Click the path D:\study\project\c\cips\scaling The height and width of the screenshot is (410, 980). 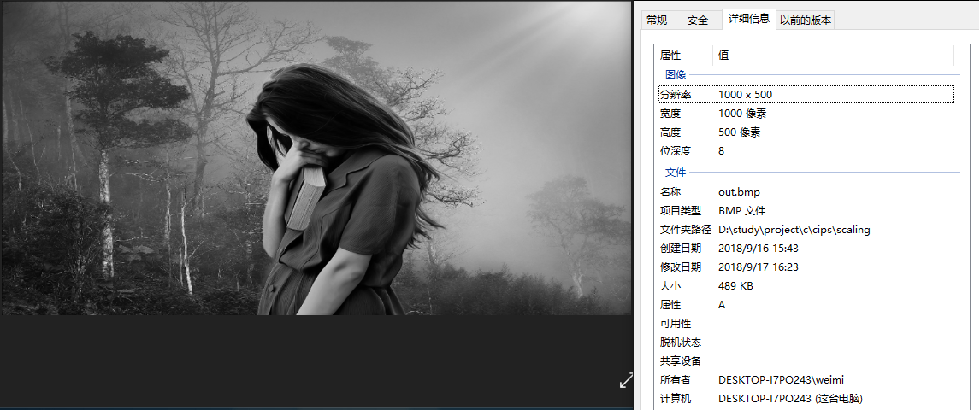click(794, 230)
